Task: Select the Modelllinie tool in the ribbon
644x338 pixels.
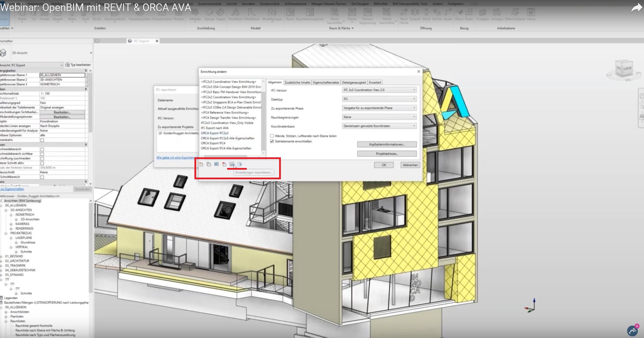Action: 251,15
